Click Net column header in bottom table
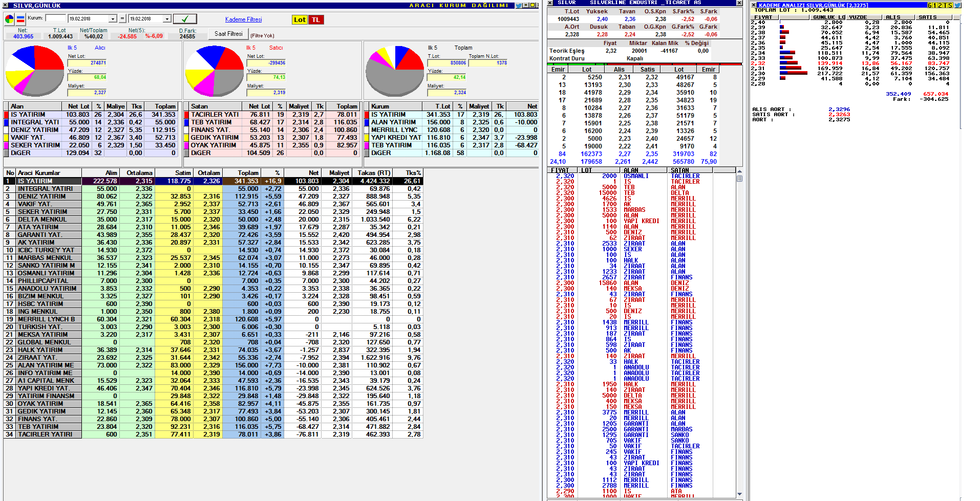This screenshot has width=980, height=501. pyautogui.click(x=302, y=173)
